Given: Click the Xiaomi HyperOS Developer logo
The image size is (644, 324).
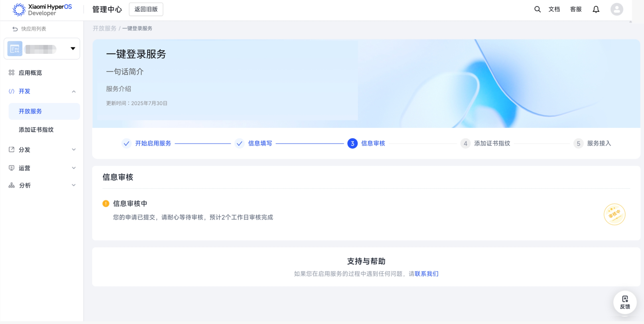Looking at the screenshot, I should 42,10.
